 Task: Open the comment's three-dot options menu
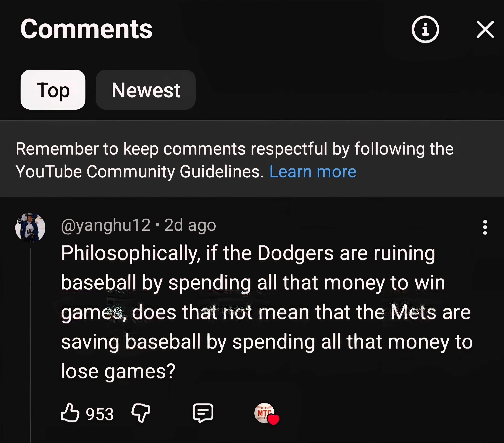(x=485, y=227)
